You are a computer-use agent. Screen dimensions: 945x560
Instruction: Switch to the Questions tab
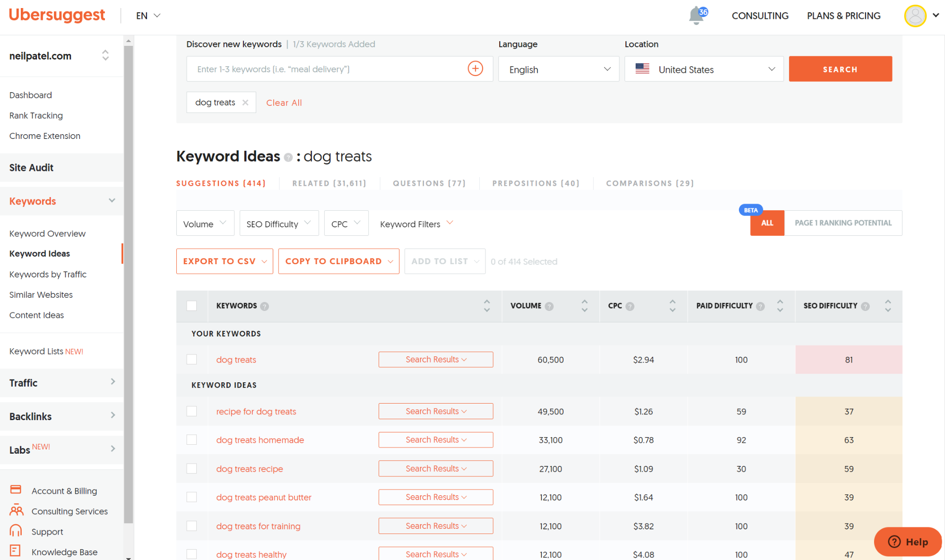pyautogui.click(x=428, y=183)
